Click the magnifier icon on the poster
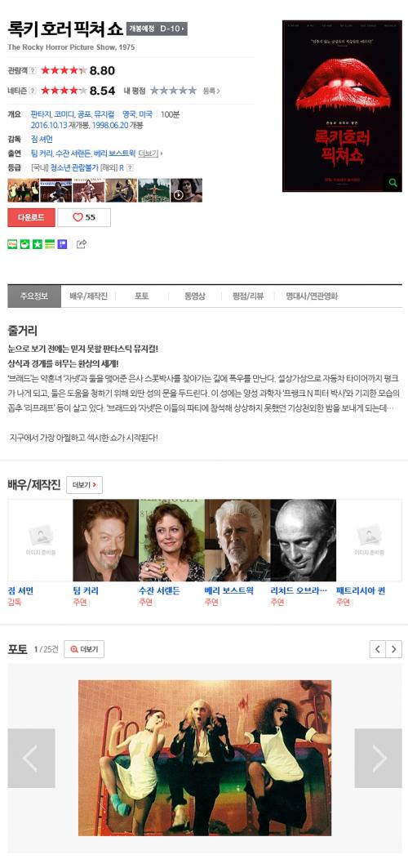 [392, 182]
